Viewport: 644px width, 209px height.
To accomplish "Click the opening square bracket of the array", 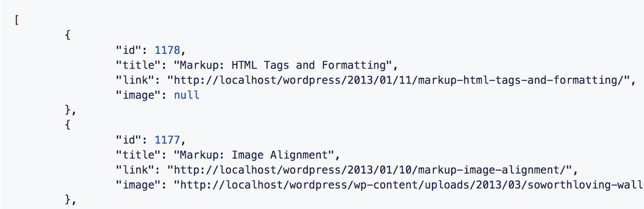I will 16,20.
